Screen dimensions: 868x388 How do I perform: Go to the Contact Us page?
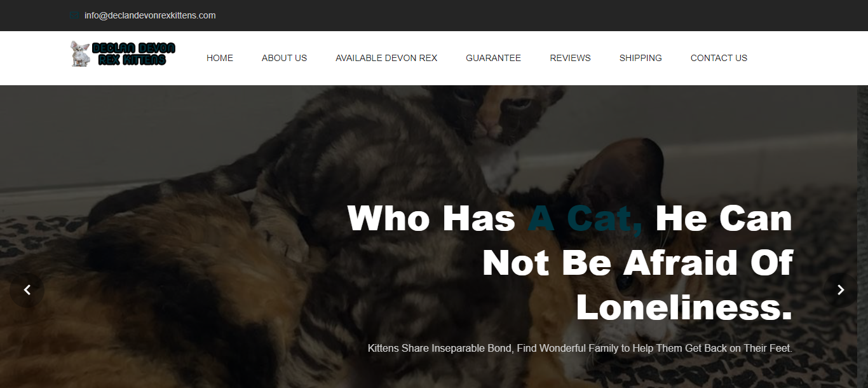tap(719, 58)
